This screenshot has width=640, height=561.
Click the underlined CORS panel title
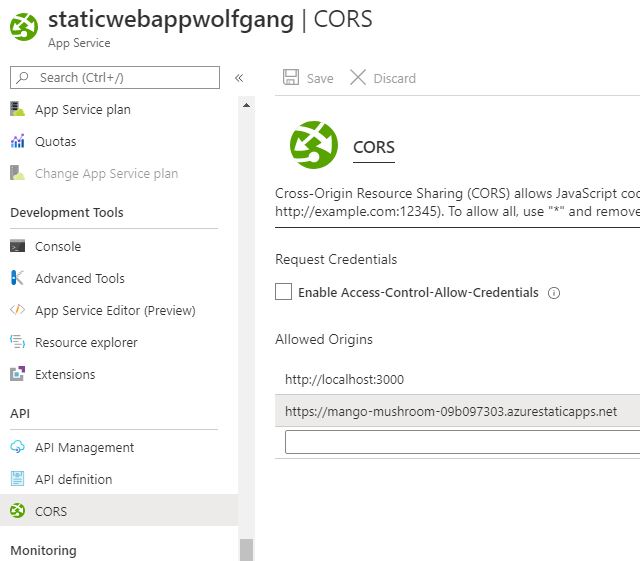tap(373, 147)
